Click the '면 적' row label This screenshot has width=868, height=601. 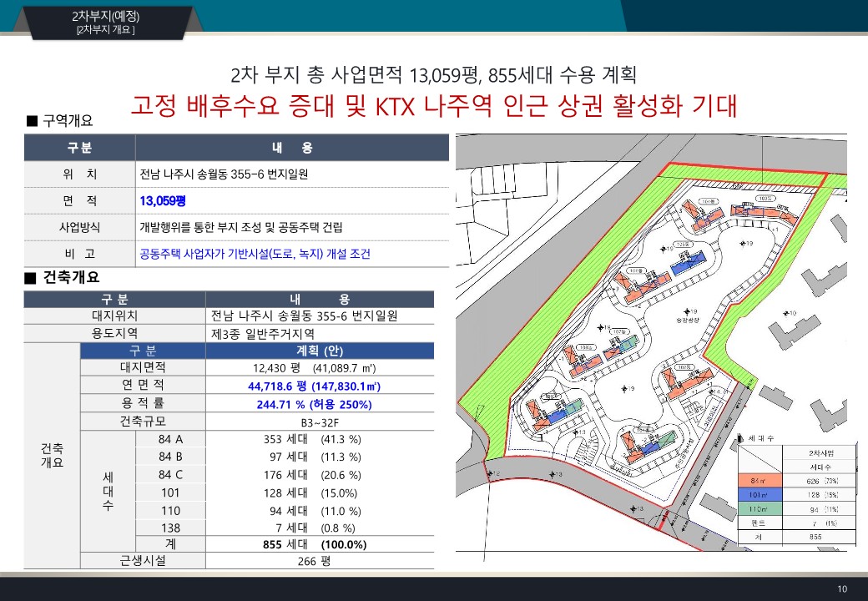click(x=80, y=201)
